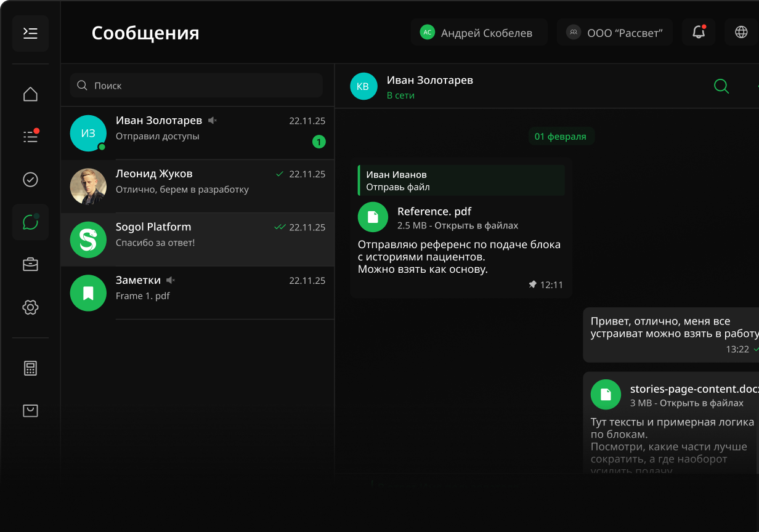759x532 pixels.
Task: Click the search icon in chat header
Action: click(x=721, y=86)
